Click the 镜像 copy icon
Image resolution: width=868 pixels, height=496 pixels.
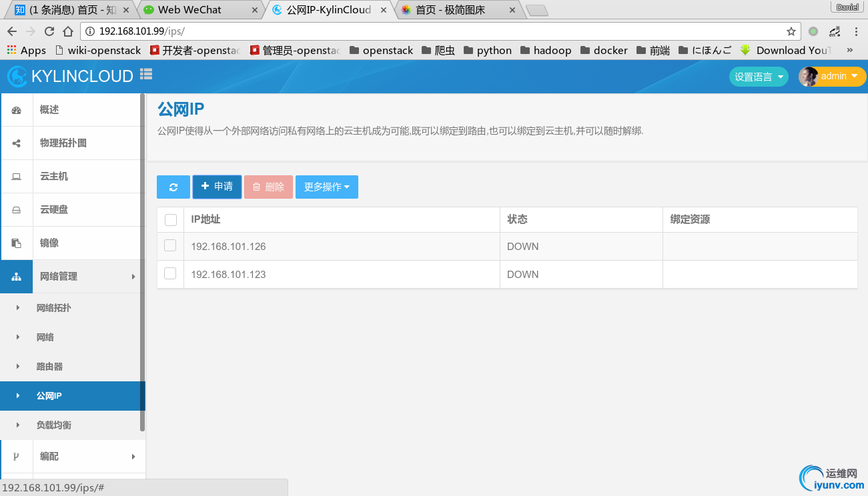pos(17,243)
